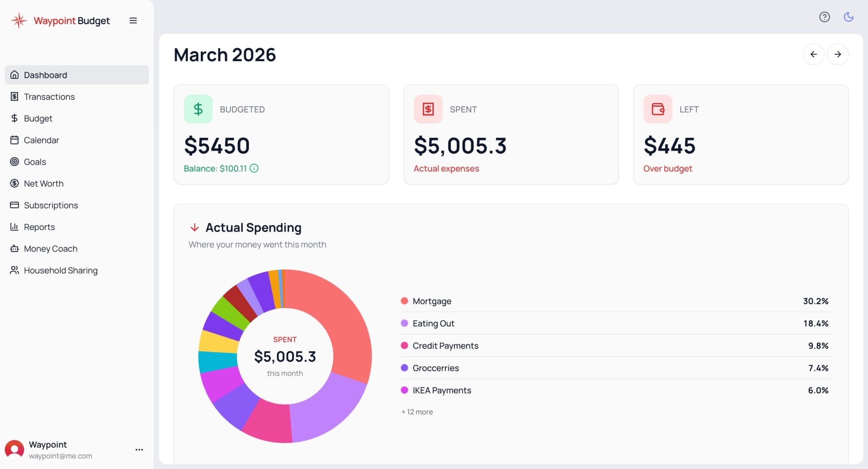The height and width of the screenshot is (469, 868).
Task: Select the Transactions icon in sidebar
Action: 14,96
